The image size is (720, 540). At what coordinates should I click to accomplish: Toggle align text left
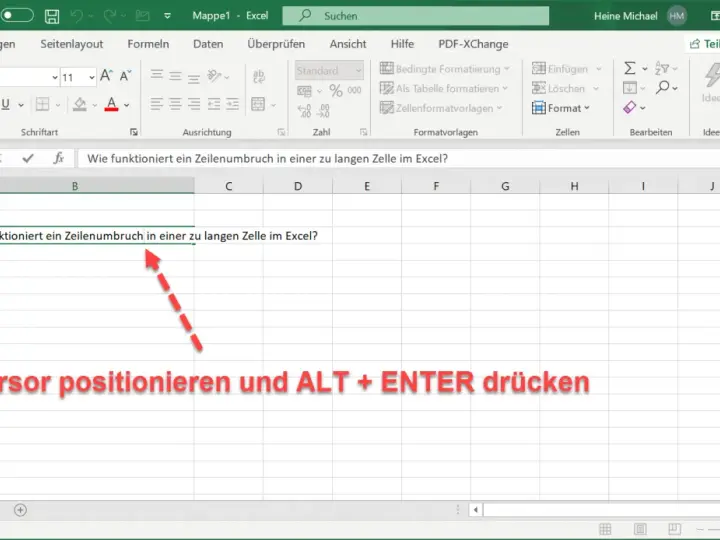coord(157,104)
